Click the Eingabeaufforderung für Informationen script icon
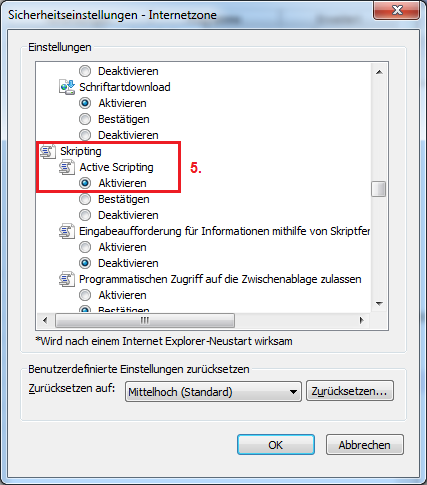Image resolution: width=427 pixels, height=485 pixels. 67,231
